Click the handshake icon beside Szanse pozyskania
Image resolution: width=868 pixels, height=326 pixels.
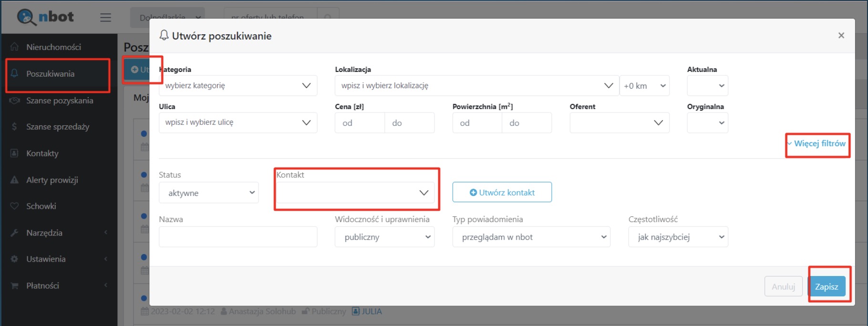(x=15, y=101)
